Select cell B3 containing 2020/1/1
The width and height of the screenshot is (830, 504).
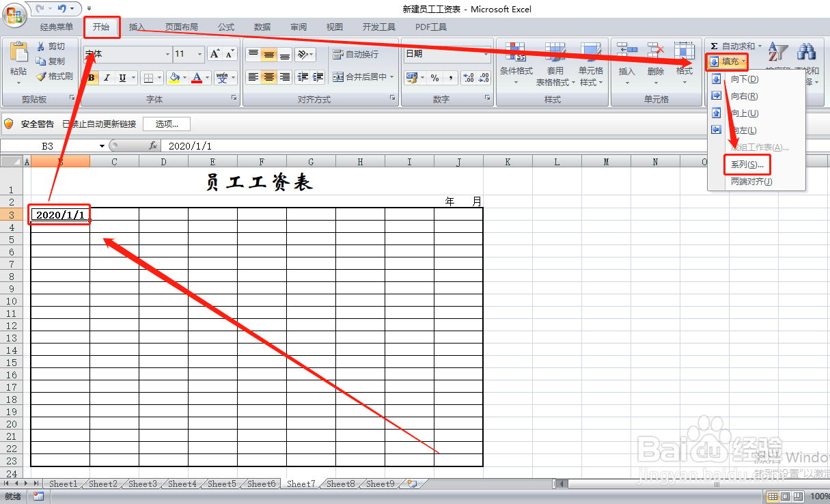point(60,214)
